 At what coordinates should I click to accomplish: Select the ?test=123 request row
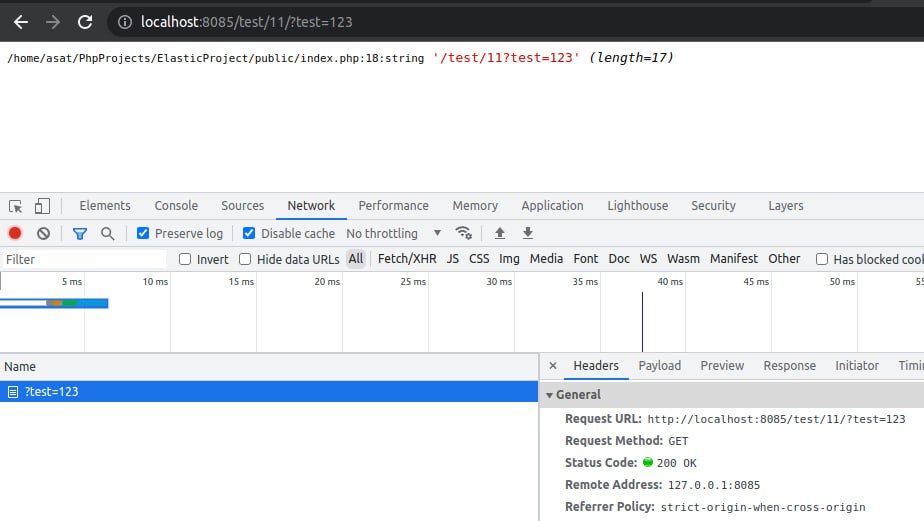click(269, 392)
